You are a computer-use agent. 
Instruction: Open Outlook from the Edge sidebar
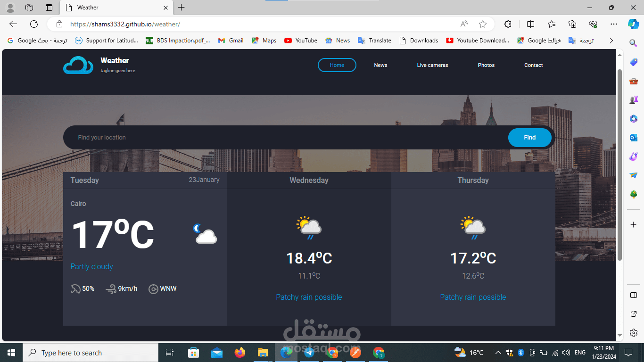click(x=633, y=137)
